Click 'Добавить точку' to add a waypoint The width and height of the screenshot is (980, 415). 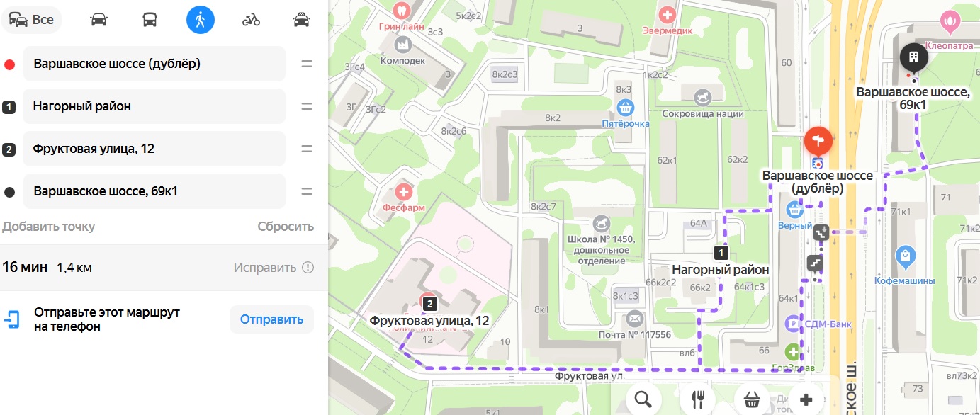49,227
